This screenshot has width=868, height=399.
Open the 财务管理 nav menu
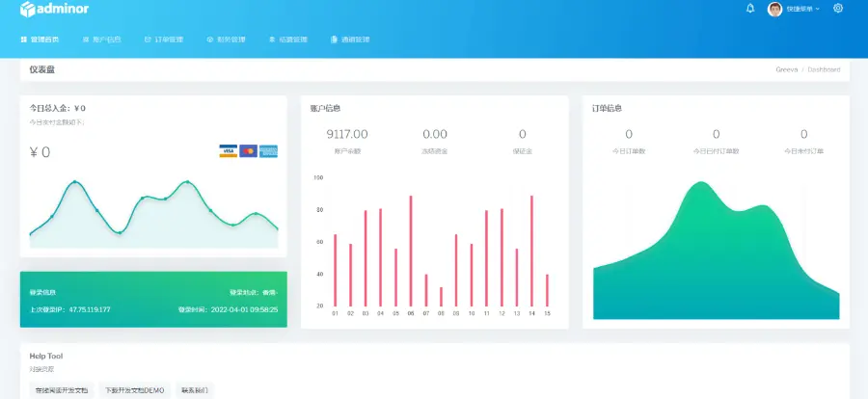click(x=226, y=40)
